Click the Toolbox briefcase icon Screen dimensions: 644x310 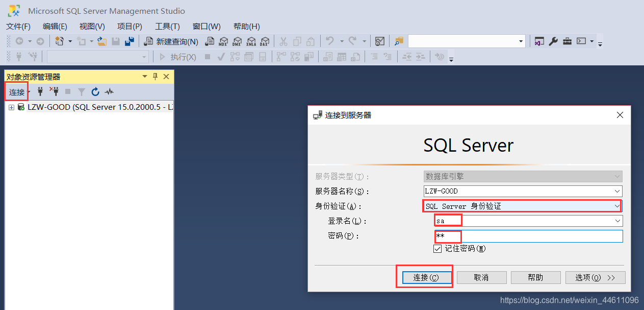coord(567,41)
